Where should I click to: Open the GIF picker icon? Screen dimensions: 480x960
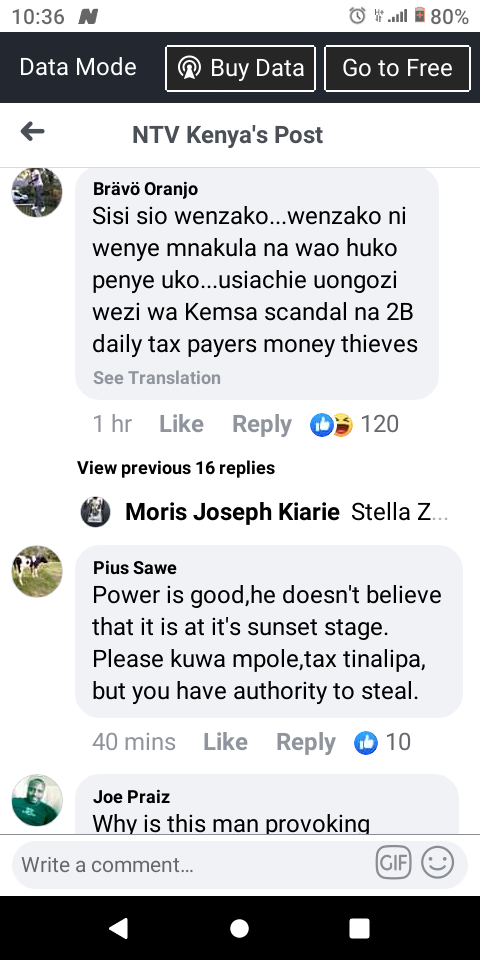pos(393,863)
